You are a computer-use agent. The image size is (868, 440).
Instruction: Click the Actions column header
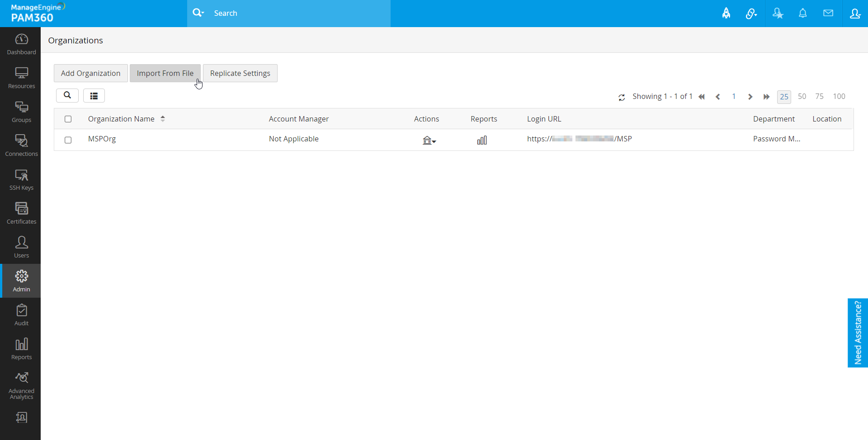pos(426,119)
